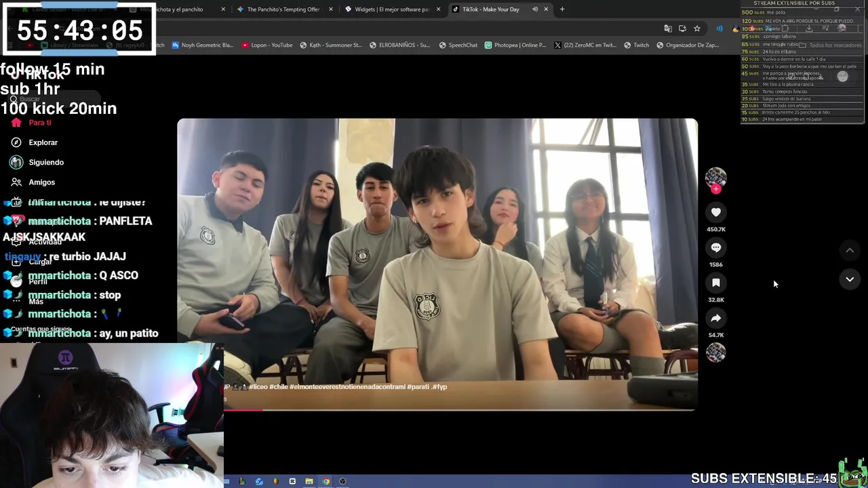Click the #elmonteeverestnotienenadacontrami hashtag

[347, 387]
